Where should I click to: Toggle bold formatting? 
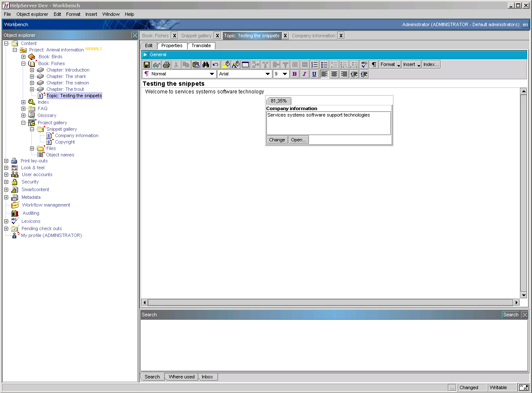(x=294, y=74)
